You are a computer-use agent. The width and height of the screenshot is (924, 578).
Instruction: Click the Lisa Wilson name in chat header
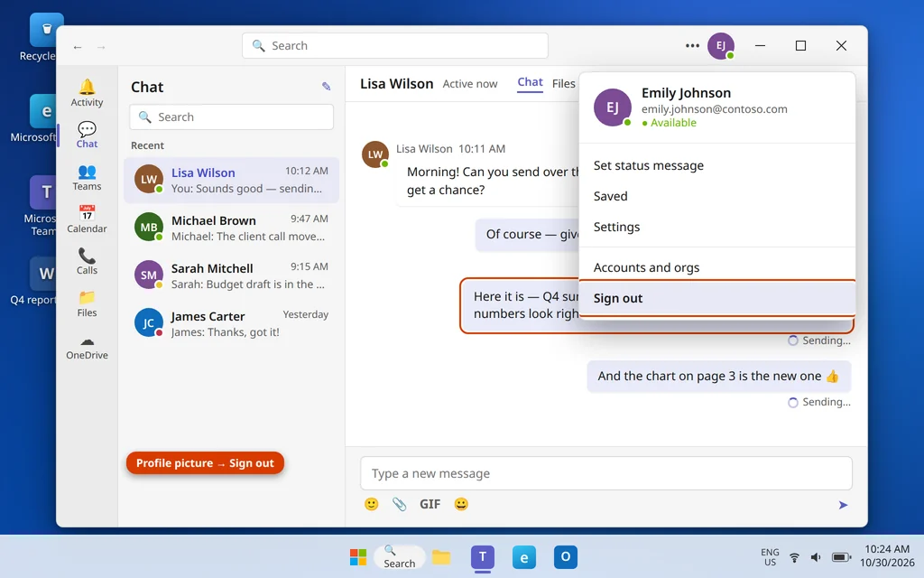[x=397, y=84]
